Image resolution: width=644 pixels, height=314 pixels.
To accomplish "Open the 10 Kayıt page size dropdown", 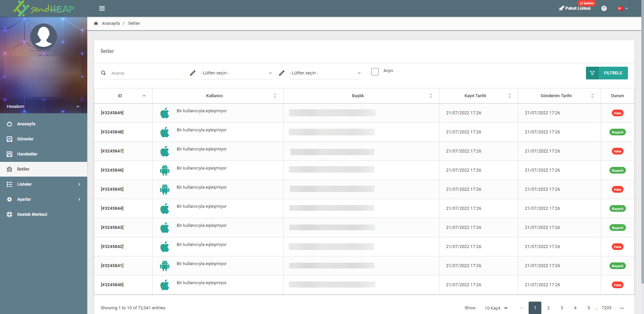I will click(496, 308).
